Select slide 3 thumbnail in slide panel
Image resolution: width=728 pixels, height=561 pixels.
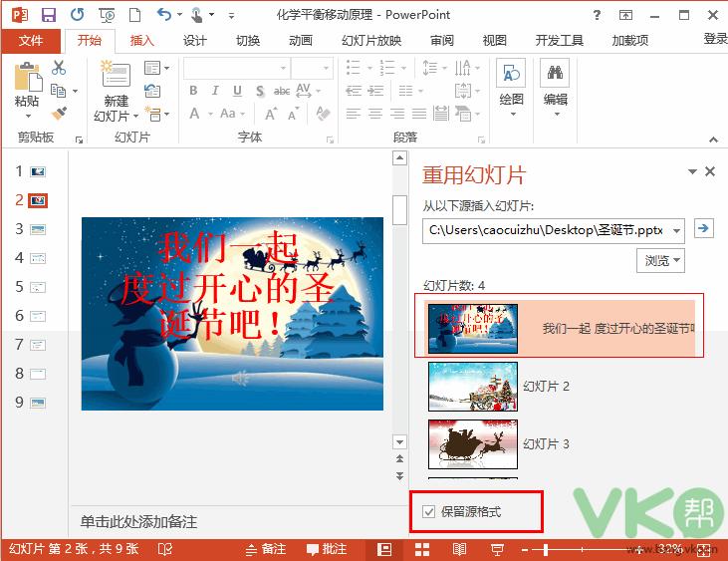click(x=38, y=229)
